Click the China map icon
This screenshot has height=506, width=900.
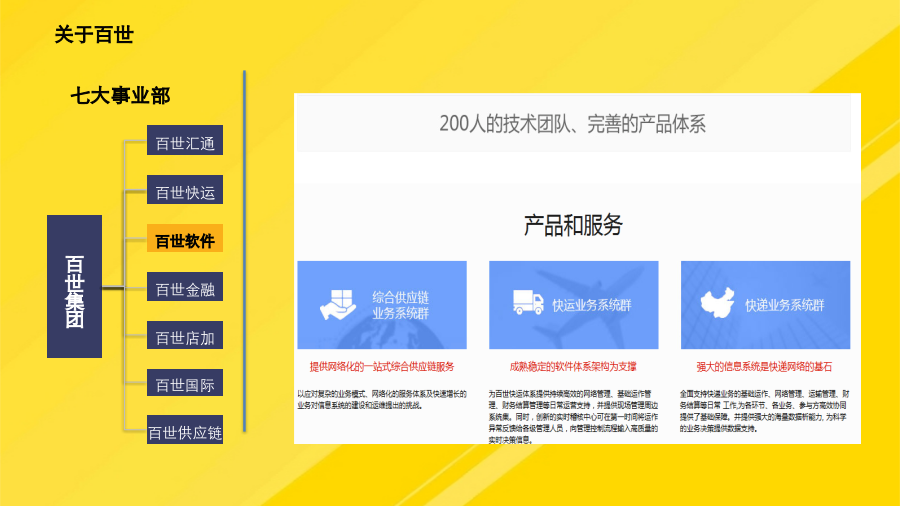(717, 302)
